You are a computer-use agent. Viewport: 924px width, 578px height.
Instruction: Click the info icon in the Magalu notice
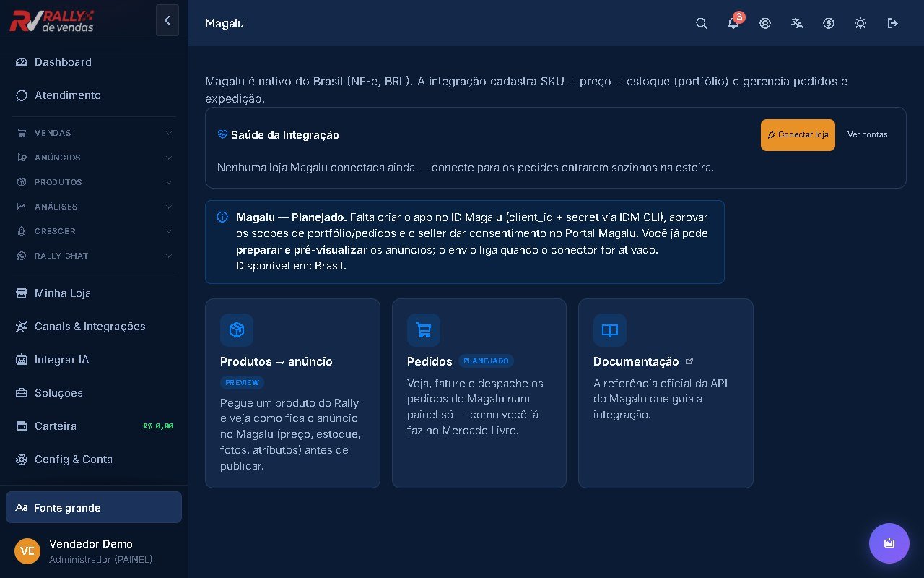pos(222,217)
